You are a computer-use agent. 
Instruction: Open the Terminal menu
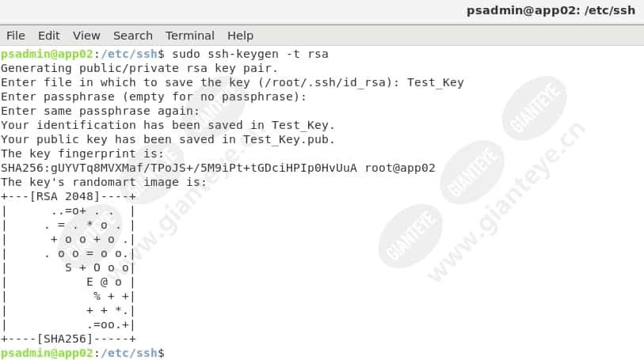(190, 36)
